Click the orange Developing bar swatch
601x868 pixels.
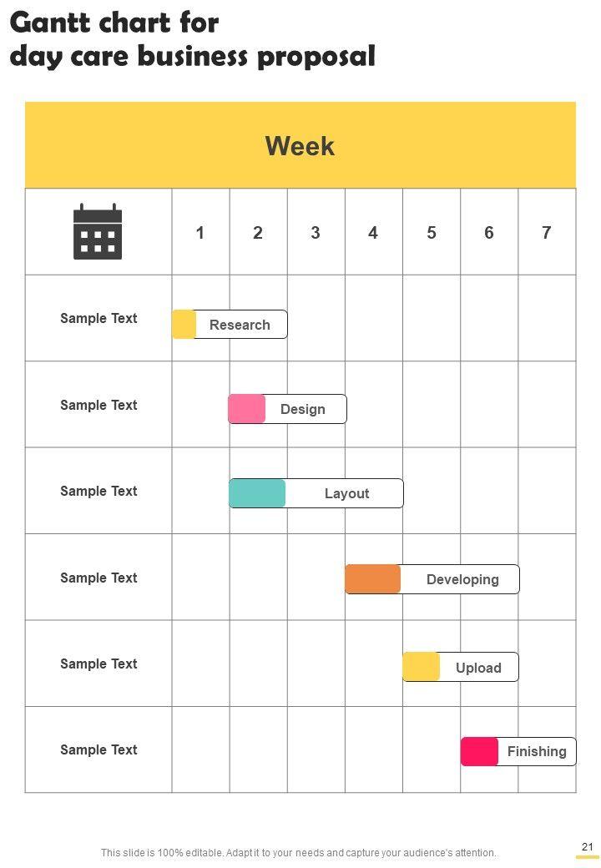(372, 579)
